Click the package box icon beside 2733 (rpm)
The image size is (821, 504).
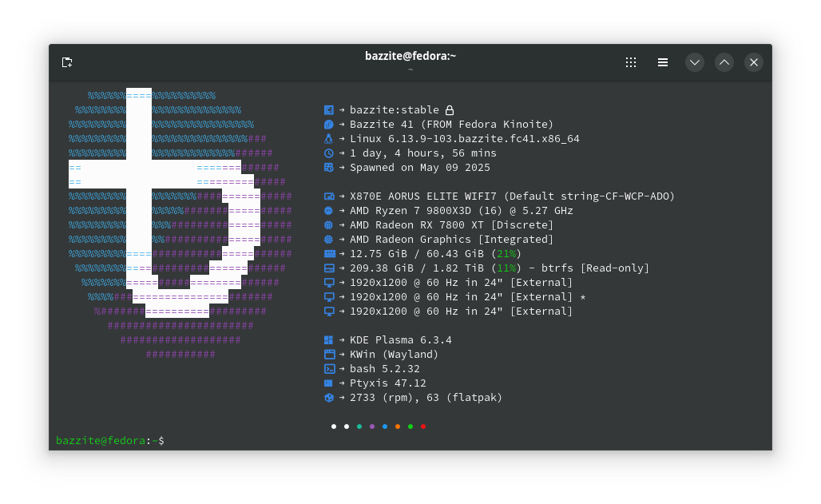point(329,398)
